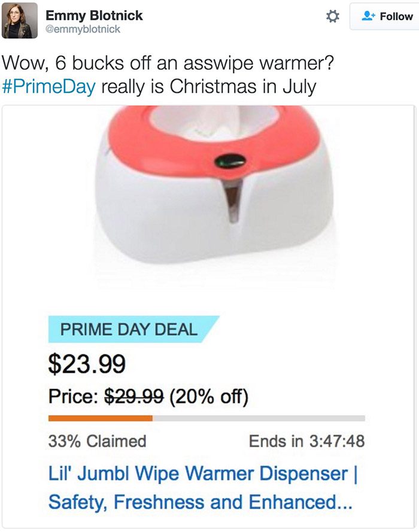Click the gray unfilled part of claimed bar
This screenshot has height=532, width=419.
(259, 418)
